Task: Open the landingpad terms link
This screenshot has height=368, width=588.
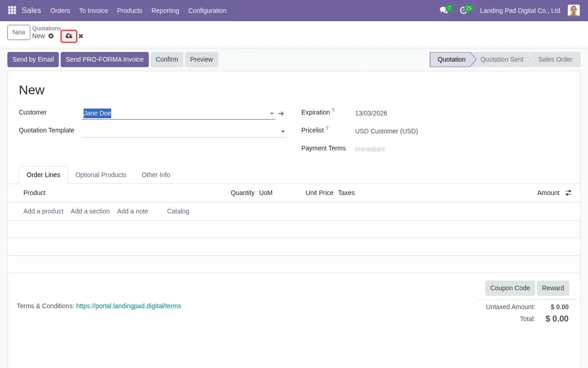Action: tap(129, 306)
